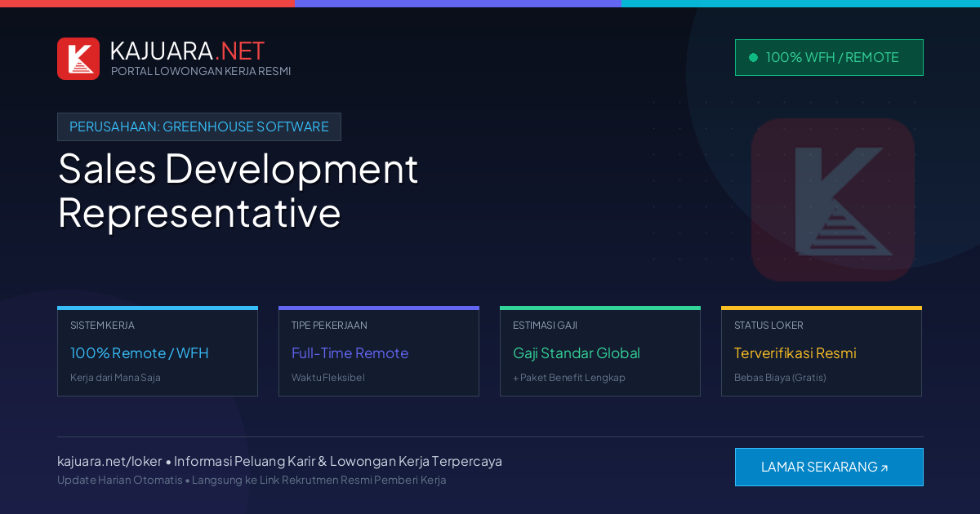
Task: Click the Update Harian Otomatis footer text
Action: point(120,480)
